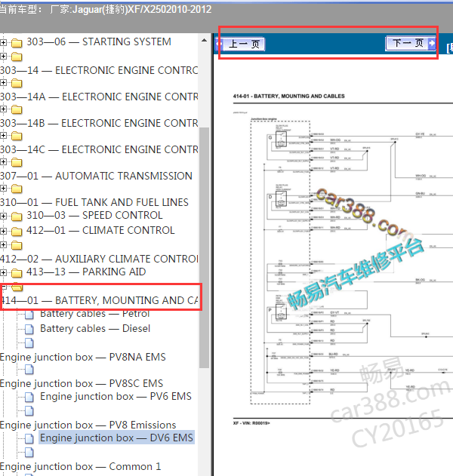Click document icon above PV8 Emissions entry
This screenshot has width=453, height=476.
[x=29, y=411]
